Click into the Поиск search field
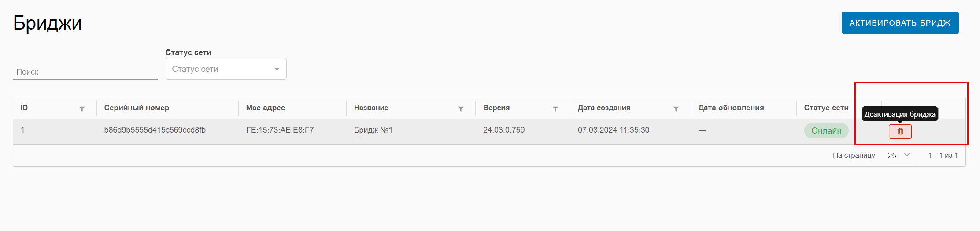This screenshot has width=980, height=231. (85, 71)
